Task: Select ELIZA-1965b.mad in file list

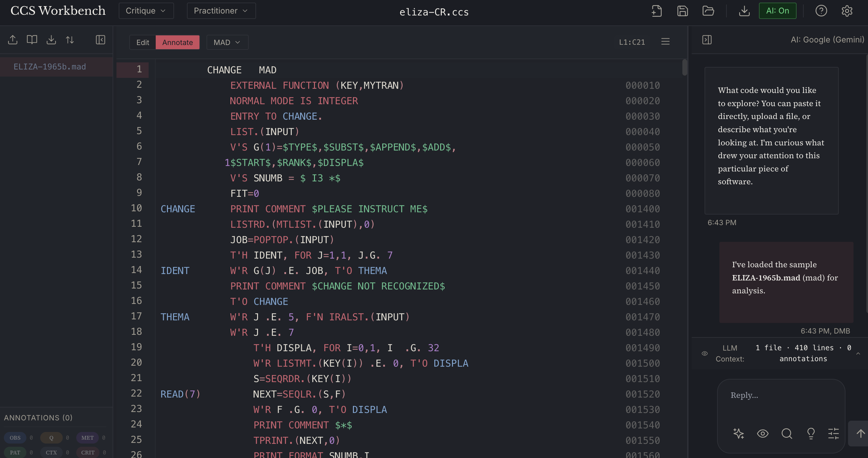Action: pyautogui.click(x=50, y=67)
